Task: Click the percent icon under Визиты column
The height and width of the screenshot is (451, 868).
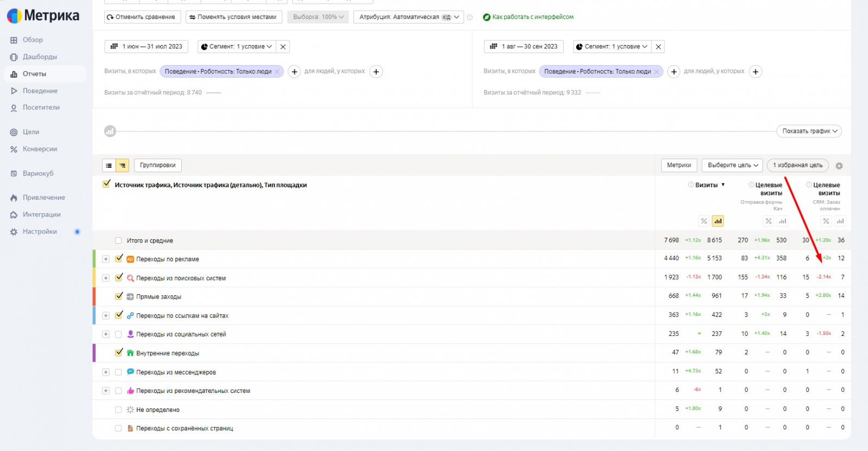Action: pos(704,221)
